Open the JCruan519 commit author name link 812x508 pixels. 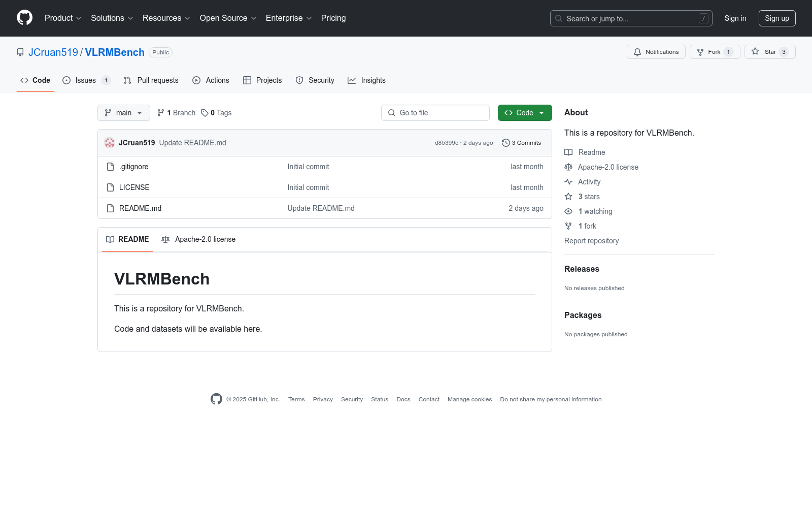click(137, 143)
